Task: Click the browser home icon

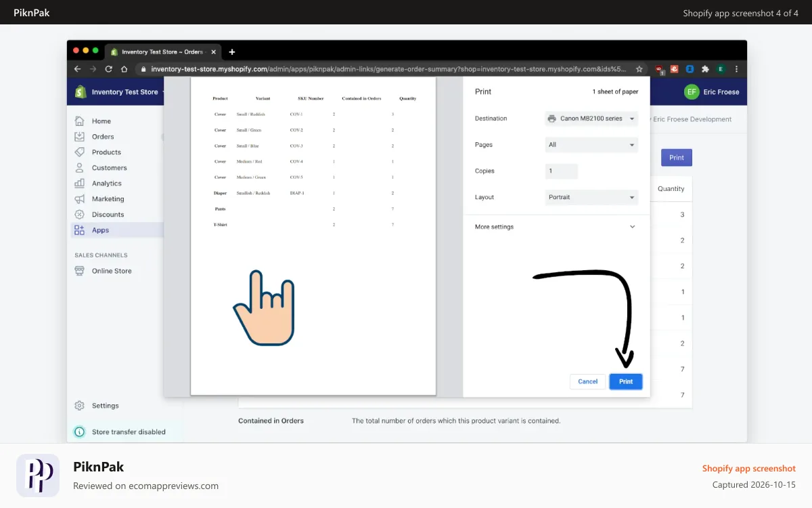Action: (124, 69)
